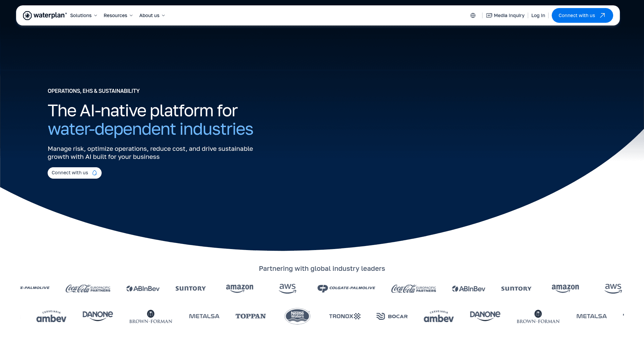The height and width of the screenshot is (362, 644).
Task: Open the globe language selector
Action: pyautogui.click(x=473, y=15)
